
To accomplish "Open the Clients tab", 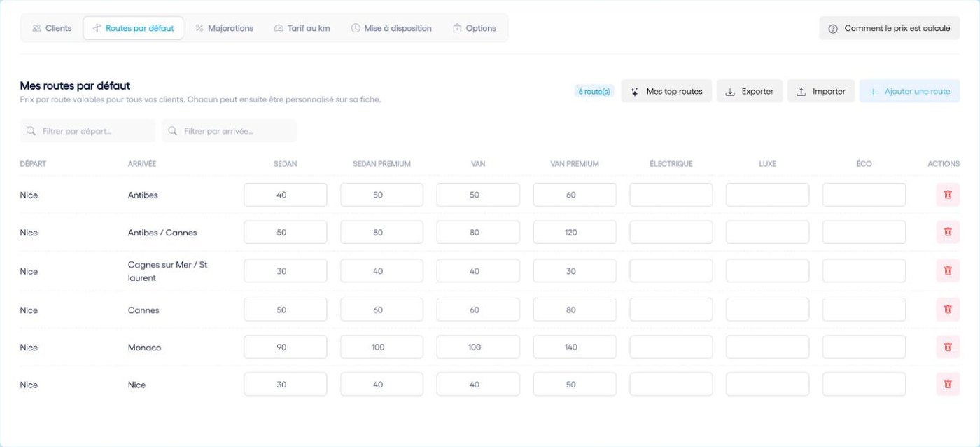I will pos(52,28).
